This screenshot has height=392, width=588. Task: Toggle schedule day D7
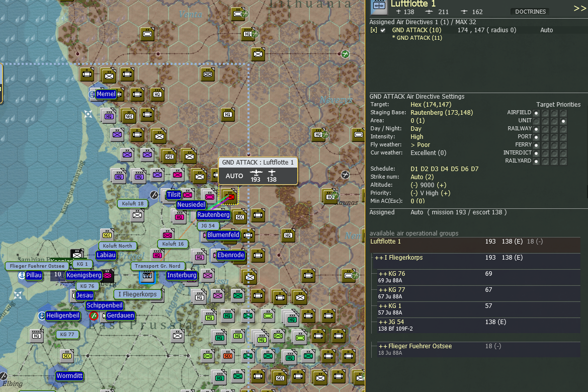475,169
